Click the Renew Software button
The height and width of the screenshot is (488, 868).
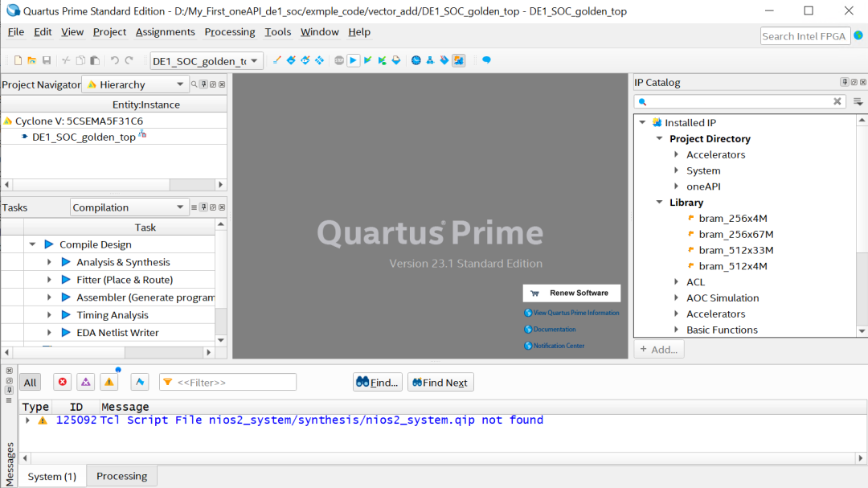tap(571, 293)
